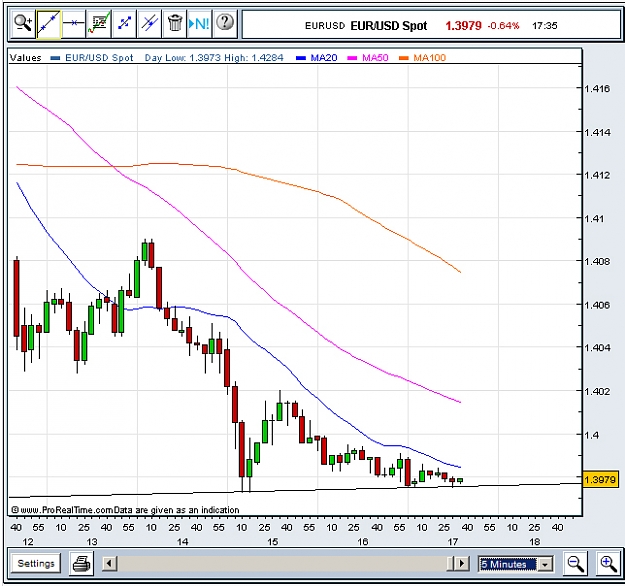Click the MA50 magenta legend swatch
This screenshot has height=586, width=625.
pos(352,58)
